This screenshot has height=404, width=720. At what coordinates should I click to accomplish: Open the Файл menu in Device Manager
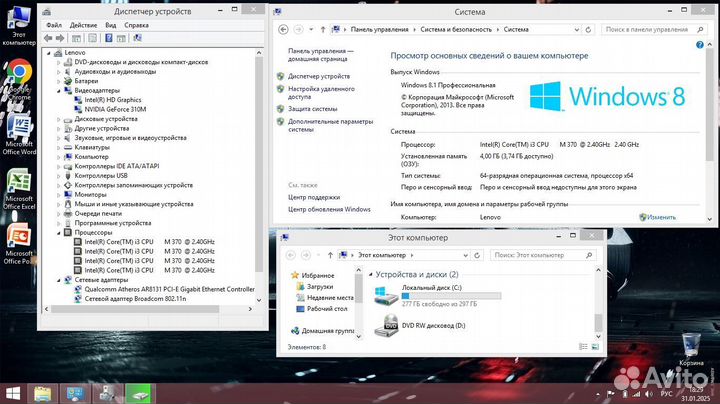pyautogui.click(x=54, y=25)
